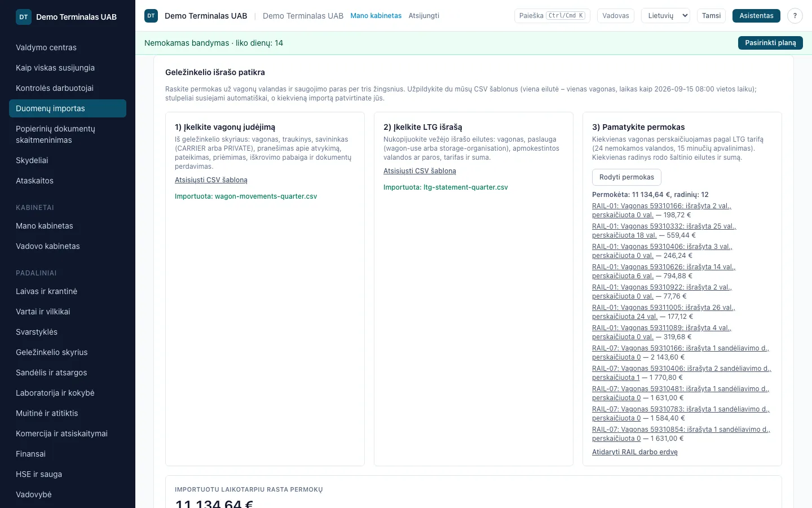Image resolution: width=812 pixels, height=508 pixels.
Task: Open RAIL-07 finding for wagon 59310166
Action: 681,353
